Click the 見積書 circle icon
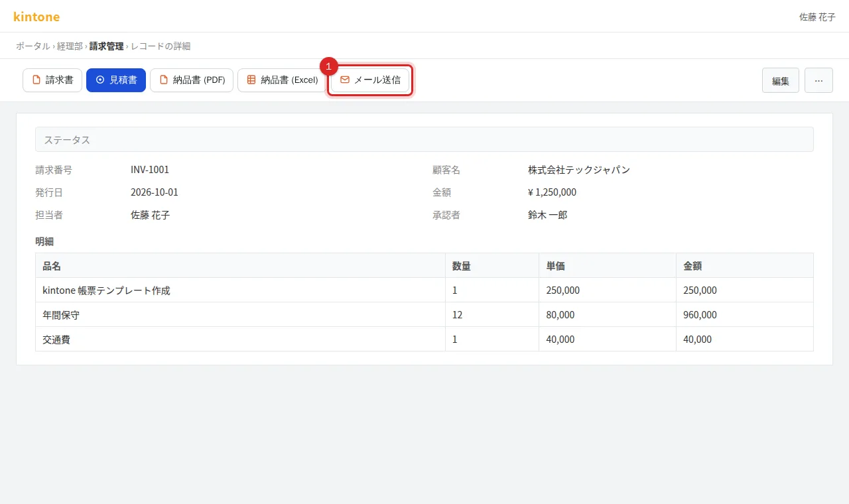The height and width of the screenshot is (504, 849). pyautogui.click(x=100, y=80)
